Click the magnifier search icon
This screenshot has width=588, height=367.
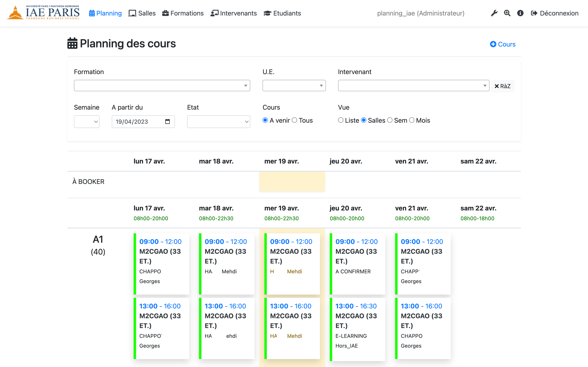(507, 13)
